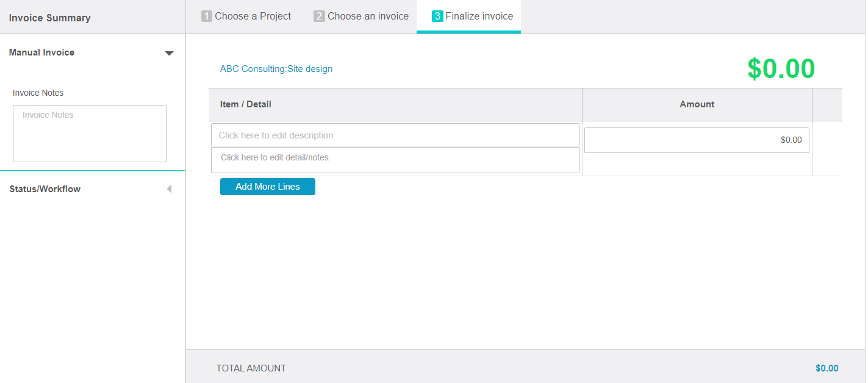The height and width of the screenshot is (383, 868).
Task: Focus the line item amount field
Action: 696,140
